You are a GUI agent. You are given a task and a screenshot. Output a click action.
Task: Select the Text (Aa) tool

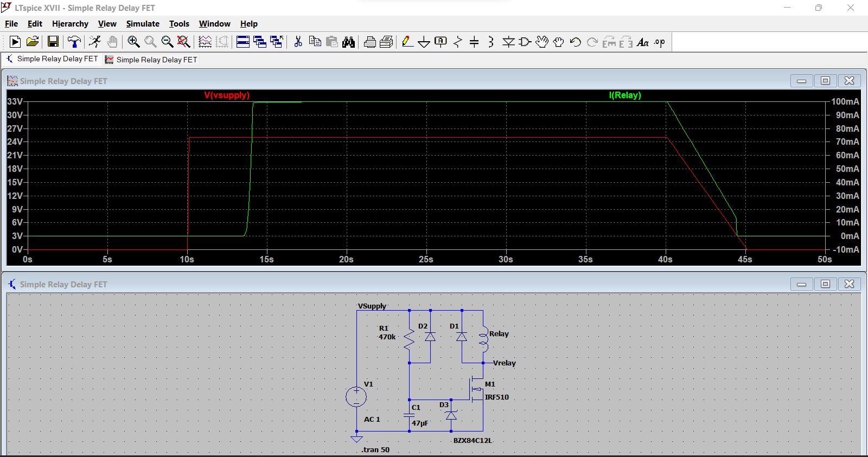[643, 42]
